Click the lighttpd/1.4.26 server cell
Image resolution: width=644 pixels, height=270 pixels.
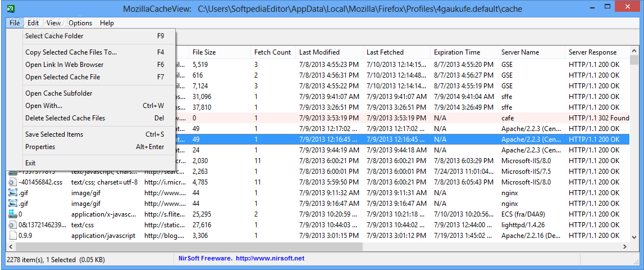point(523,225)
